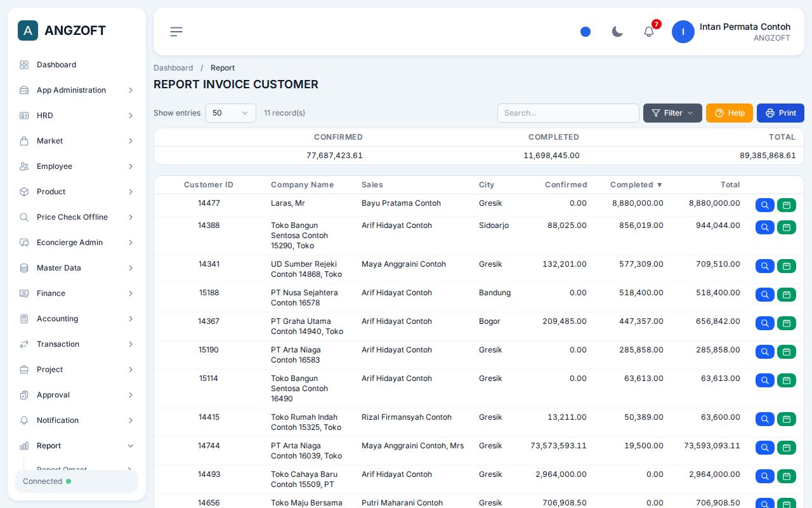Image resolution: width=812 pixels, height=508 pixels.
Task: Open the Filter dropdown button
Action: pyautogui.click(x=672, y=113)
